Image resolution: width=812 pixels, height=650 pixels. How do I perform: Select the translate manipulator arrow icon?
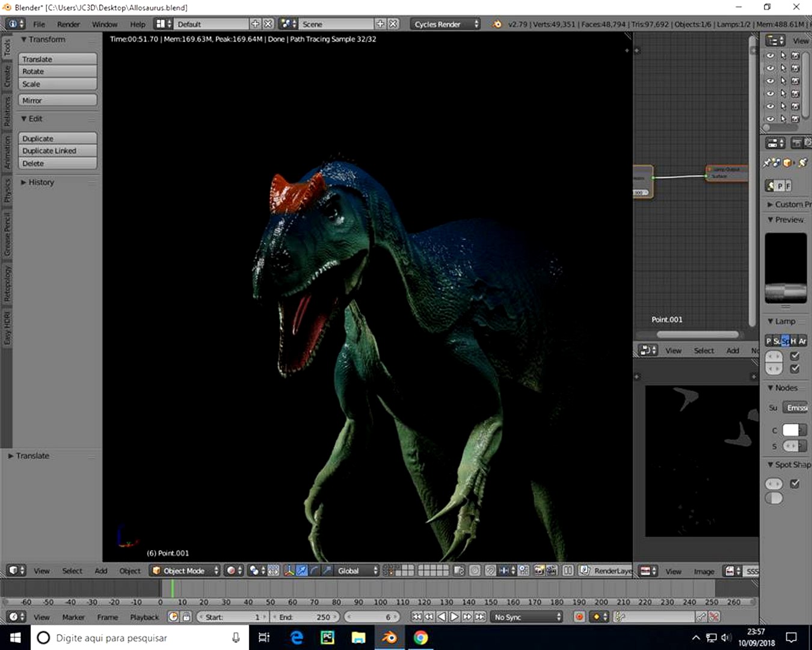[x=301, y=570]
